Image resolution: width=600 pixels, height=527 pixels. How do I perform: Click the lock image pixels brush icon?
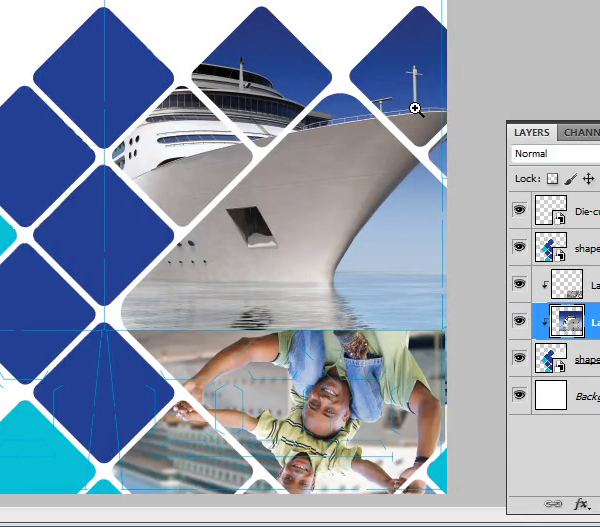[570, 179]
